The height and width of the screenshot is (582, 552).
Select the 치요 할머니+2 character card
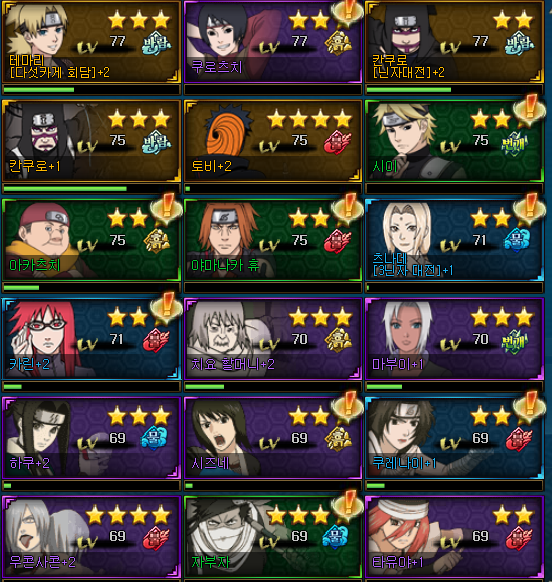[x=273, y=339]
